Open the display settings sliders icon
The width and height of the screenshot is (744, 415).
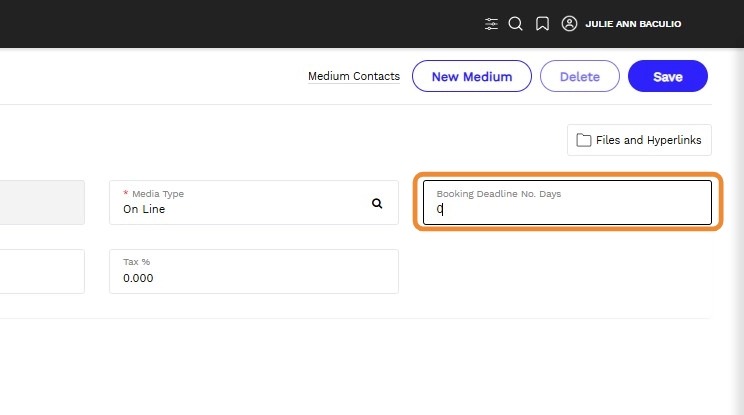pos(491,24)
